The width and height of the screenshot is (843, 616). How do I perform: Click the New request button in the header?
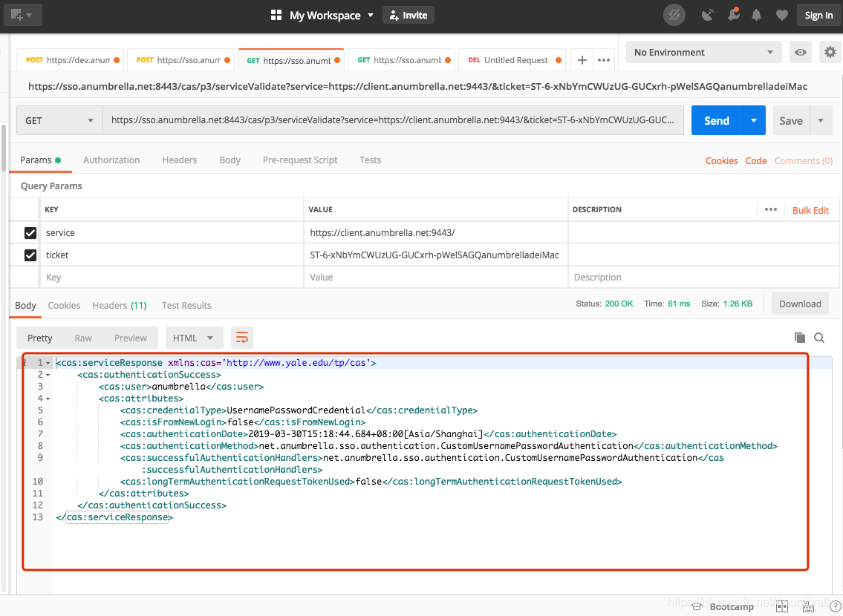coord(22,15)
